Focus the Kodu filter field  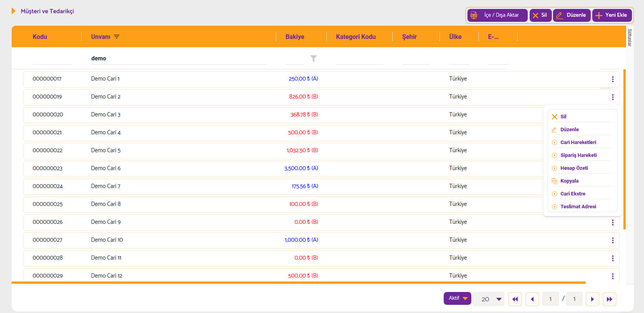[x=52, y=58]
